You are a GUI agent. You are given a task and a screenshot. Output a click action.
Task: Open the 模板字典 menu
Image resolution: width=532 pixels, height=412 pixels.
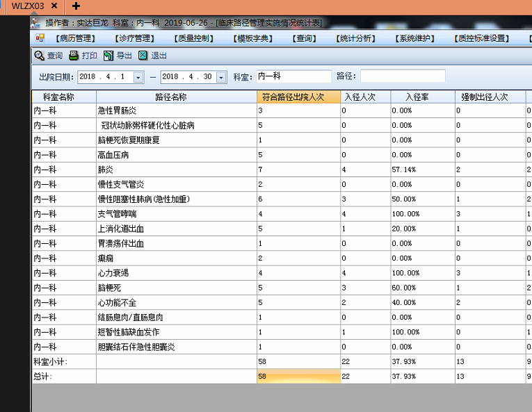pos(252,38)
